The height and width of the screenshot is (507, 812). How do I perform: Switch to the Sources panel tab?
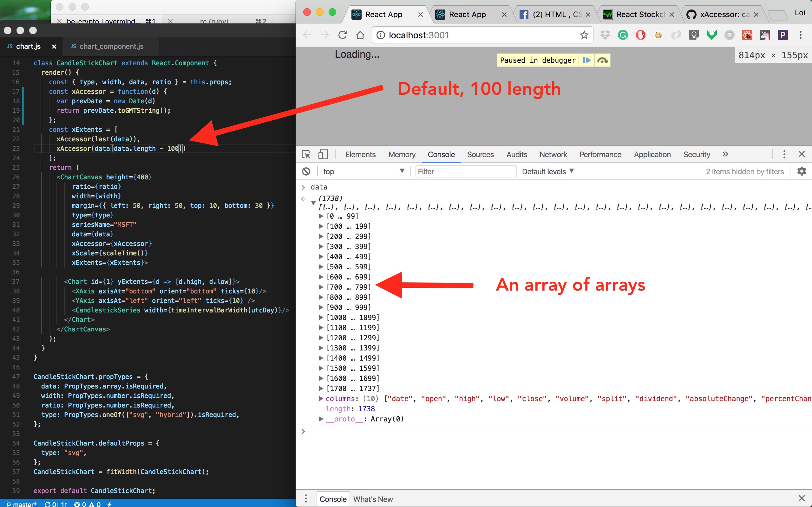[480, 155]
